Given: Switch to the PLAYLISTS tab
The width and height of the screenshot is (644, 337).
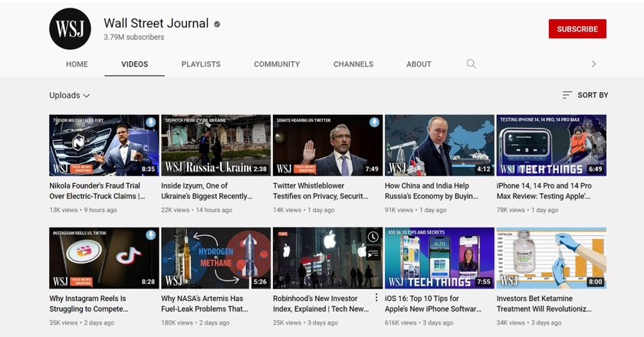Looking at the screenshot, I should 201,64.
